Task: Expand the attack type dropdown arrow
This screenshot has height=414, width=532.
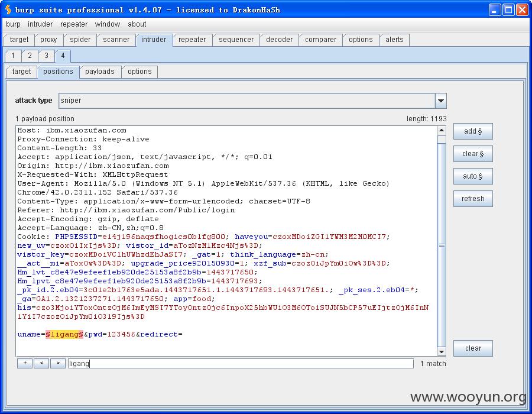Action: pyautogui.click(x=441, y=101)
